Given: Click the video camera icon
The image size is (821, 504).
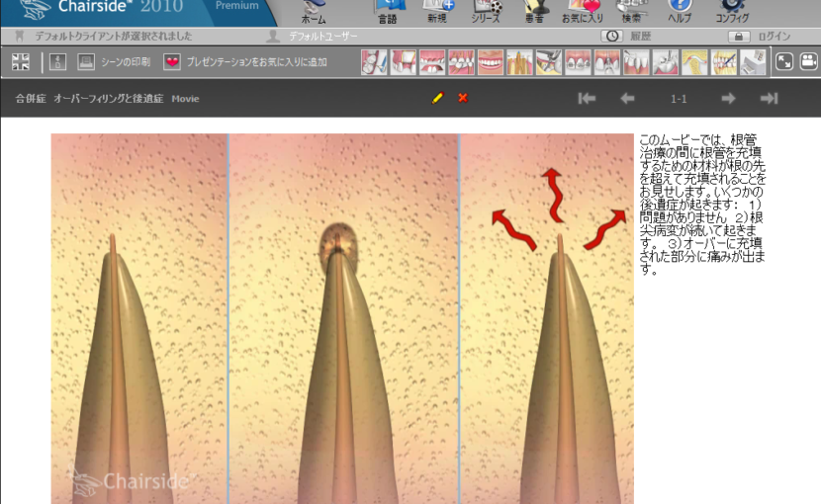Looking at the screenshot, I should pyautogui.click(x=809, y=61).
